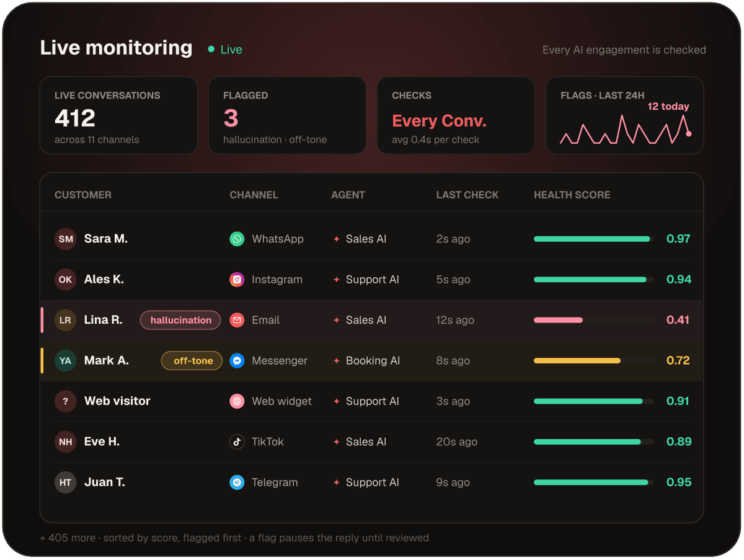Select customer name Juan T.
This screenshot has width=744, height=560.
[x=105, y=482]
